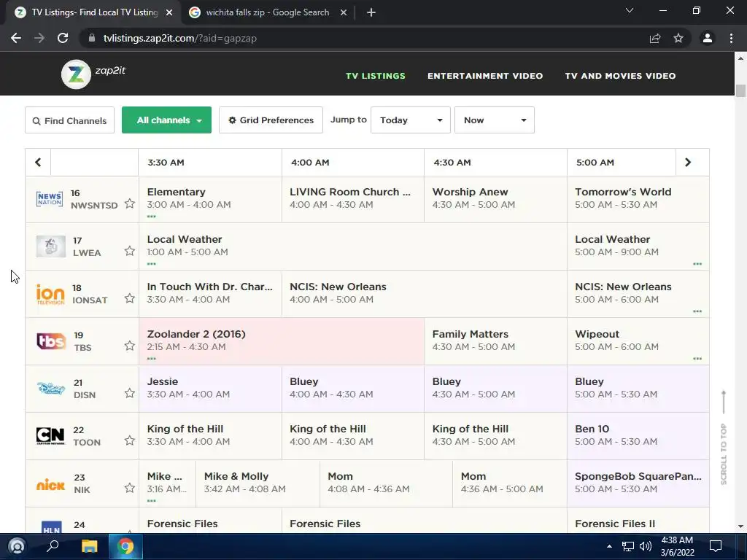Screen dimensions: 747x560
Task: Open ENTERTAINMENT VIDEO nav item
Action: tap(485, 76)
